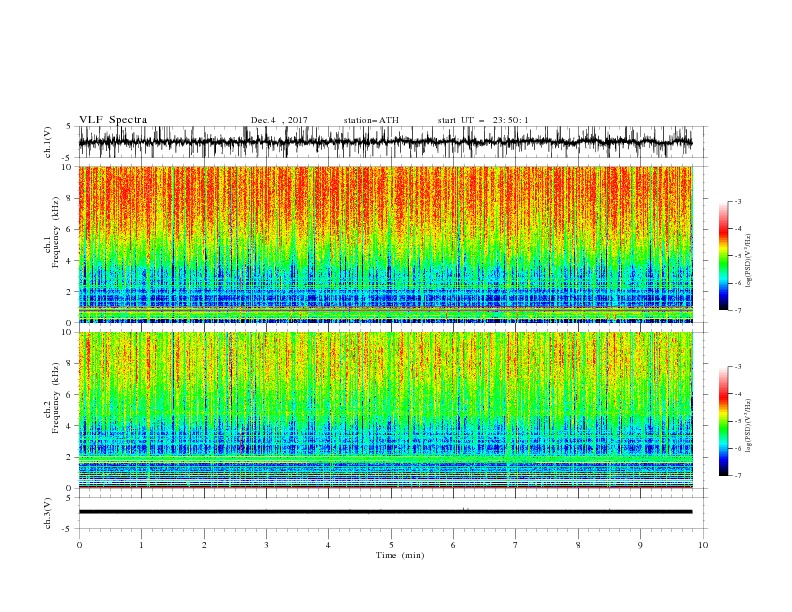The image size is (792, 612).
Task: Click the "2" kHz tick on ch.1 frequency axis
Action: pyautogui.click(x=70, y=292)
